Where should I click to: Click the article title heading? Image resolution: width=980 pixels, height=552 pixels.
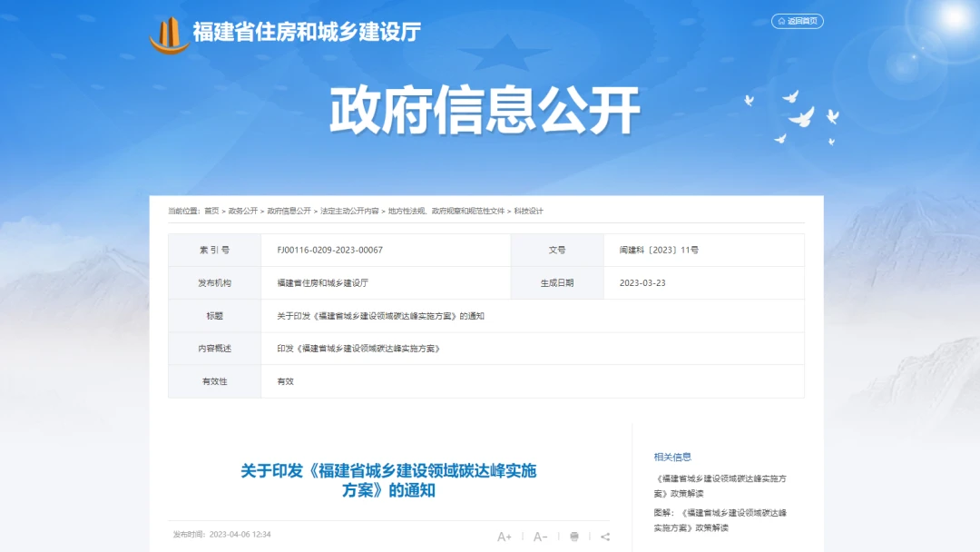(388, 480)
